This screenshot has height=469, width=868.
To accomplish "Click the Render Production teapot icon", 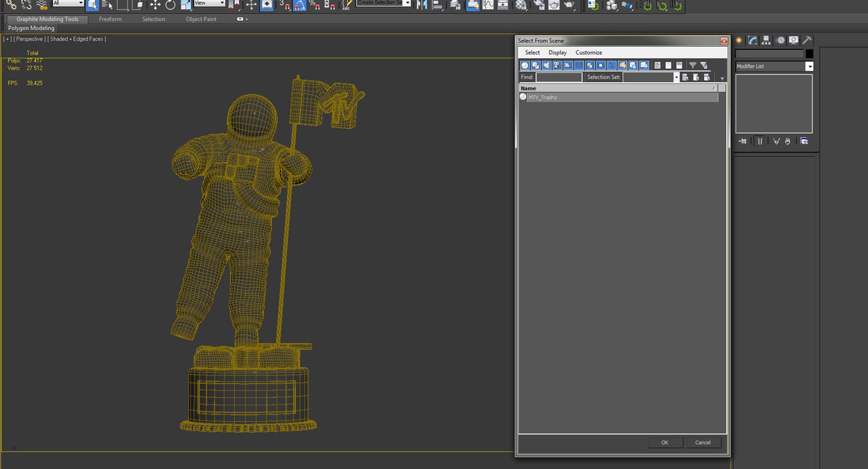I will click(569, 5).
